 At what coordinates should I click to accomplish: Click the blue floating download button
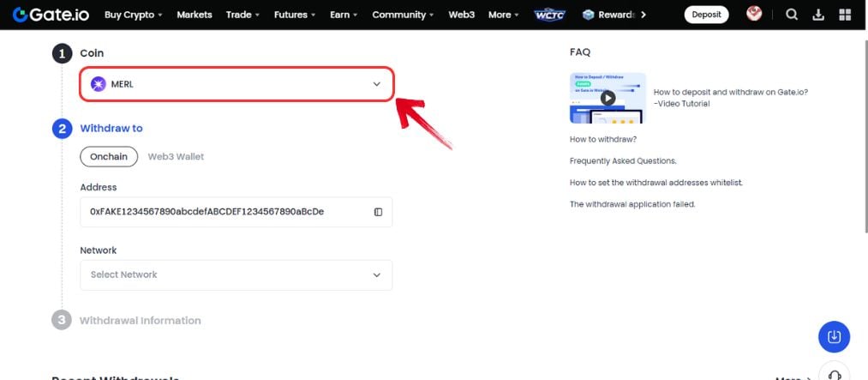coord(834,337)
